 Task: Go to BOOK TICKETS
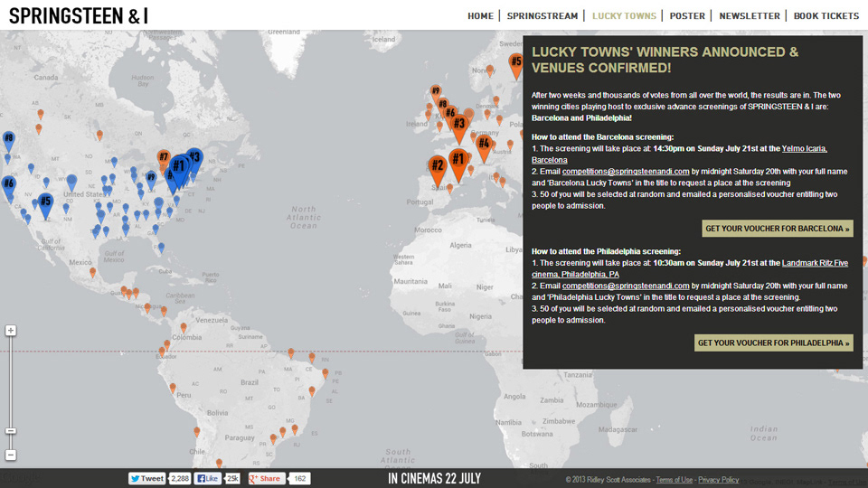(826, 16)
